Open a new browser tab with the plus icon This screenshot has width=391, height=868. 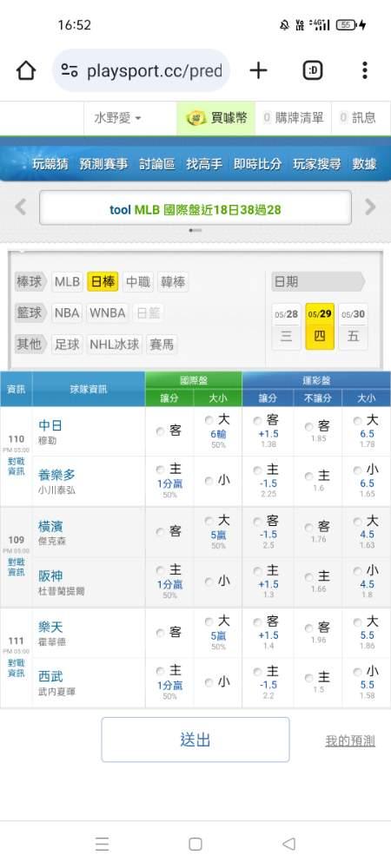[x=258, y=70]
